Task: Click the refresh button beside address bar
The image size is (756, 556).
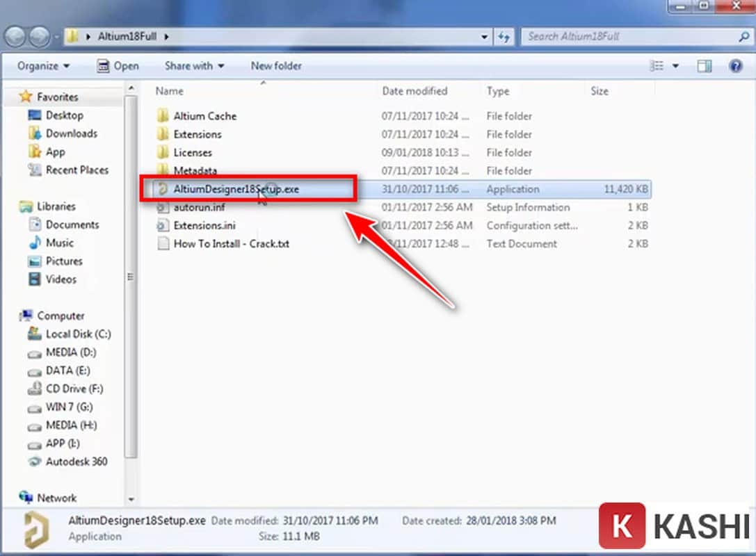Action: [x=504, y=37]
